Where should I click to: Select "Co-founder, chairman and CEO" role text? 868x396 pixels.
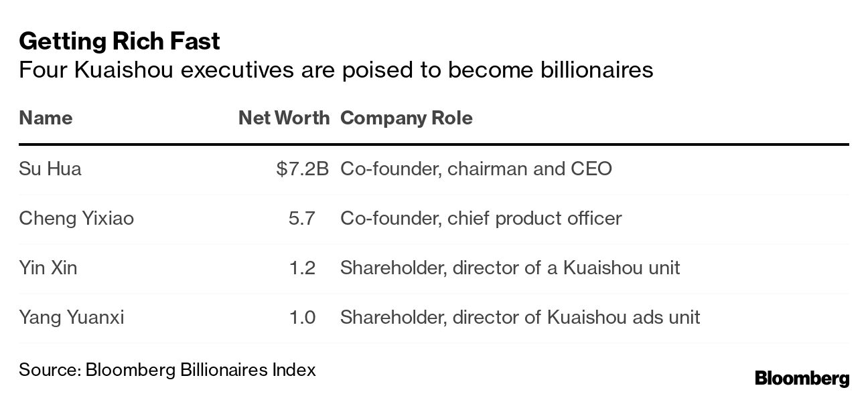pos(476,169)
